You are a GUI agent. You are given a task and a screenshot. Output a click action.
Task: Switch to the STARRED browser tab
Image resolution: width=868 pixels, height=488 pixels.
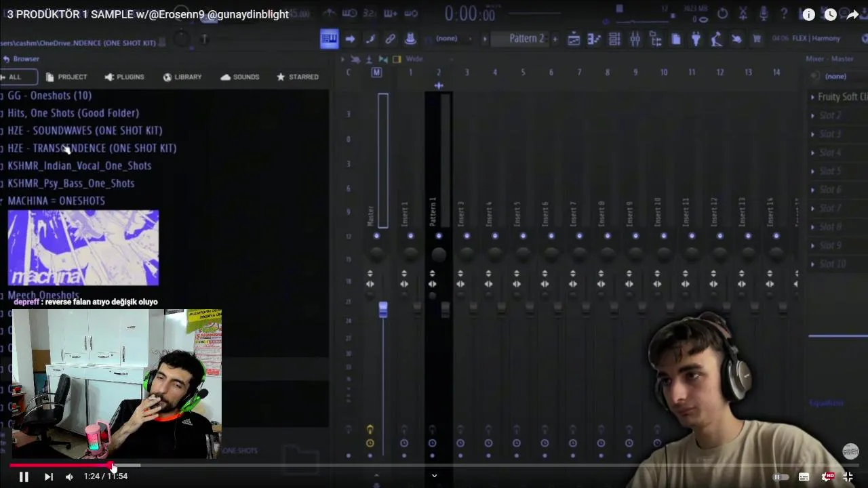coord(297,77)
